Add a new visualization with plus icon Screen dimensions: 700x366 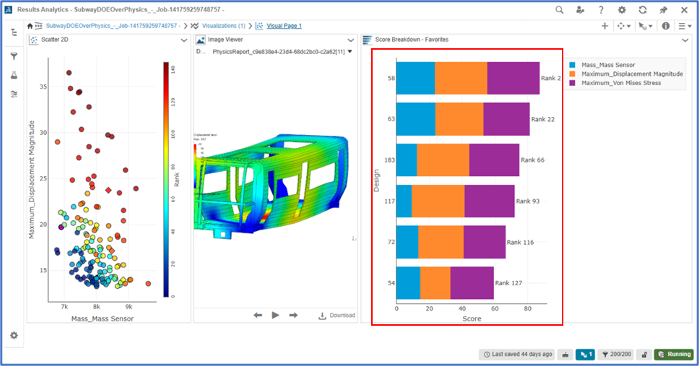click(604, 26)
